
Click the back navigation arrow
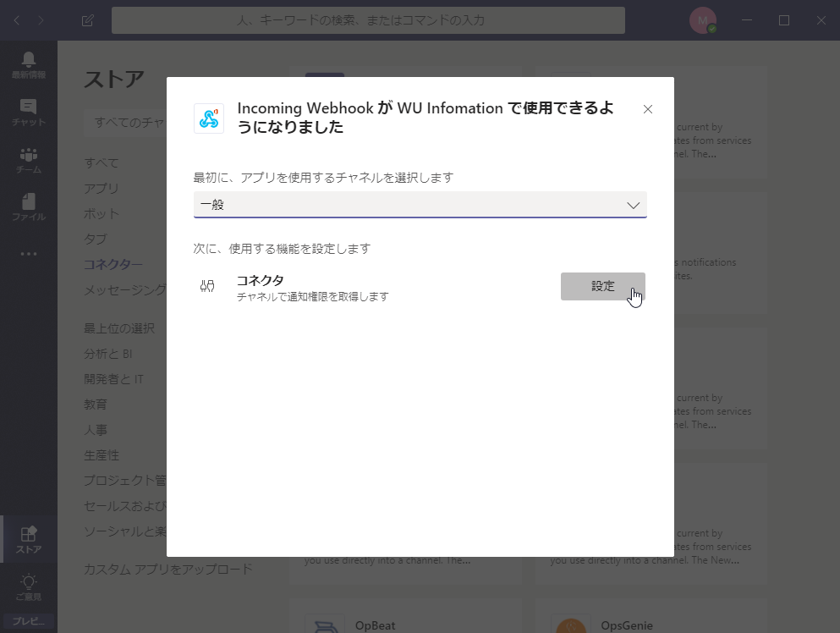pos(17,20)
